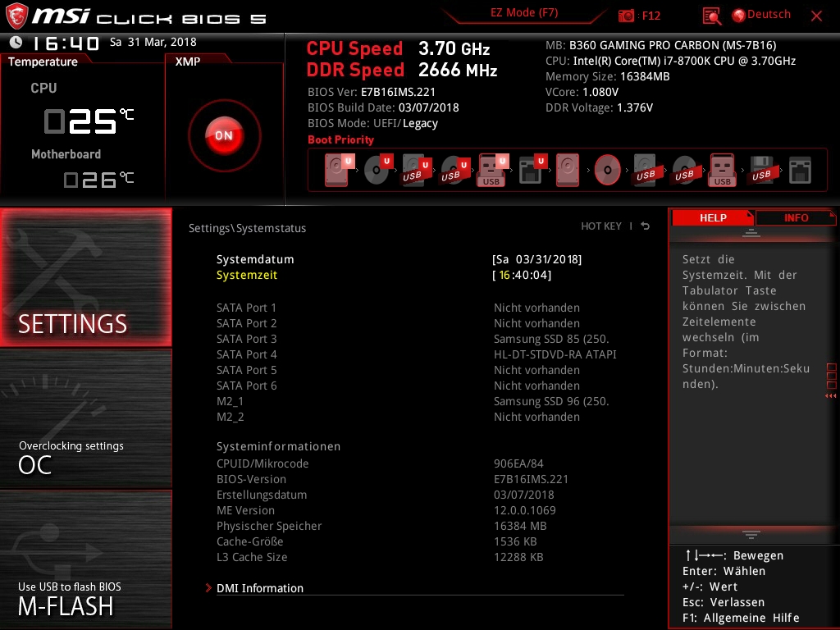The width and height of the screenshot is (840, 630).
Task: Select the legacy hard disk boot icon
Action: click(x=568, y=170)
